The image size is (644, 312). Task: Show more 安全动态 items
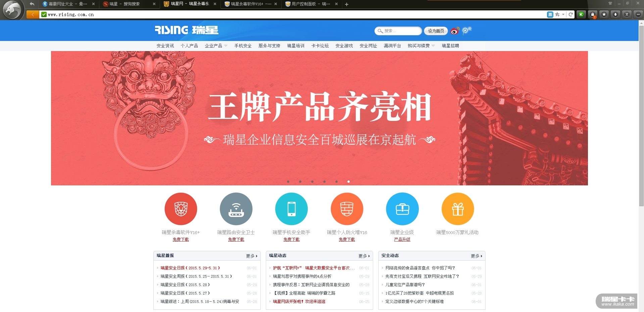coord(477,256)
